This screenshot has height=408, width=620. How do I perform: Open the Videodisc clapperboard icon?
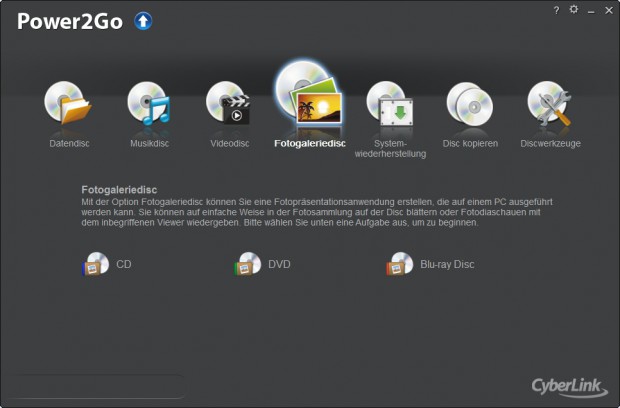[228, 105]
